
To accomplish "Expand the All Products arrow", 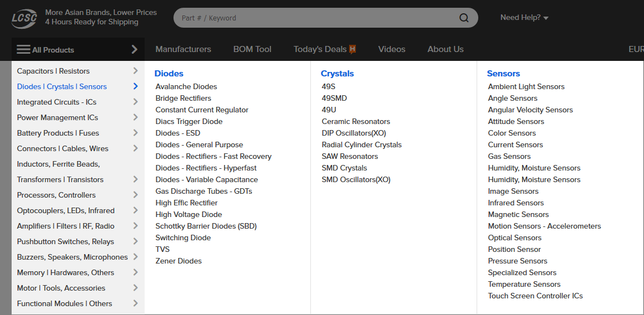I will tap(134, 50).
